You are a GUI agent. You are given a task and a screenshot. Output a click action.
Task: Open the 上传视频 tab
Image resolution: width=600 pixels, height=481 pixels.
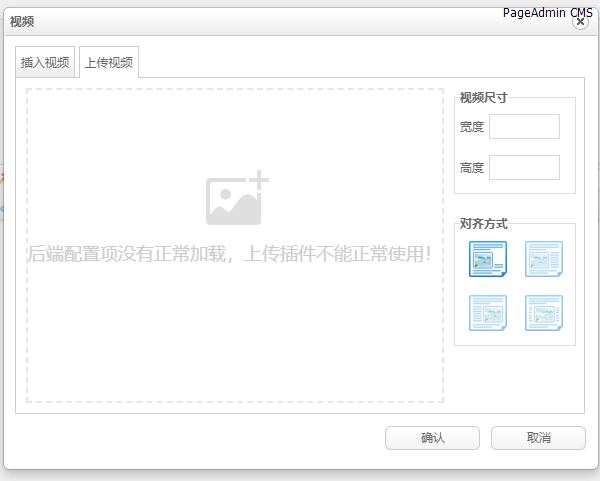tap(109, 62)
